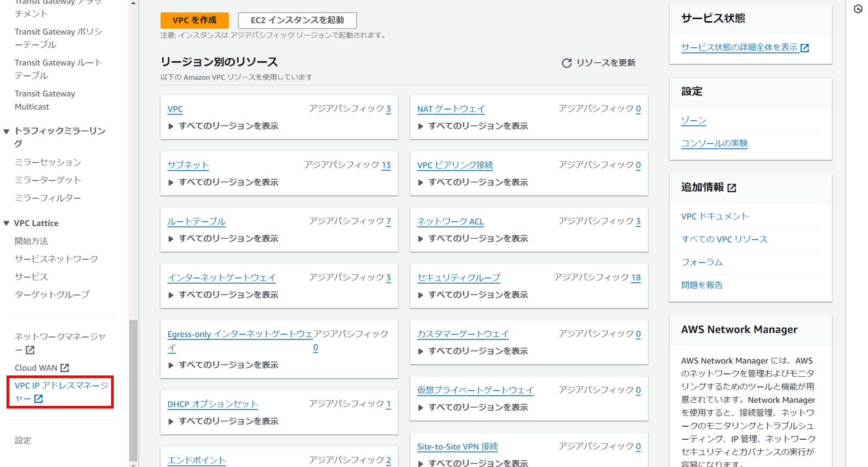The image size is (868, 467).
Task: Click subnet count 13 for アジアパシフィック
Action: pyautogui.click(x=386, y=165)
